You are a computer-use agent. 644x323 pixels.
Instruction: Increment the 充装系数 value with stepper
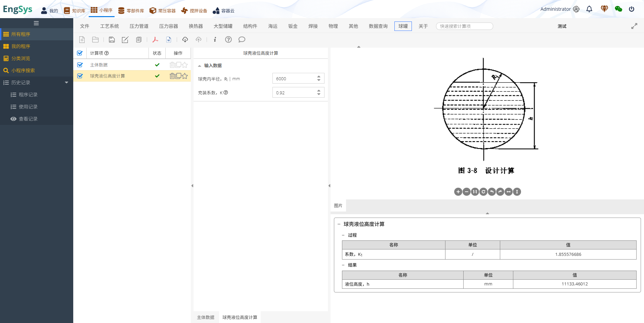pyautogui.click(x=318, y=91)
